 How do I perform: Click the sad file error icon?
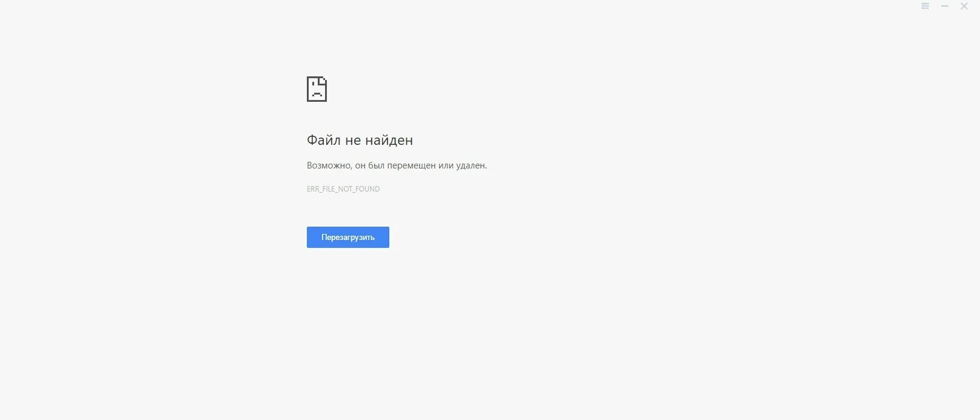point(317,89)
